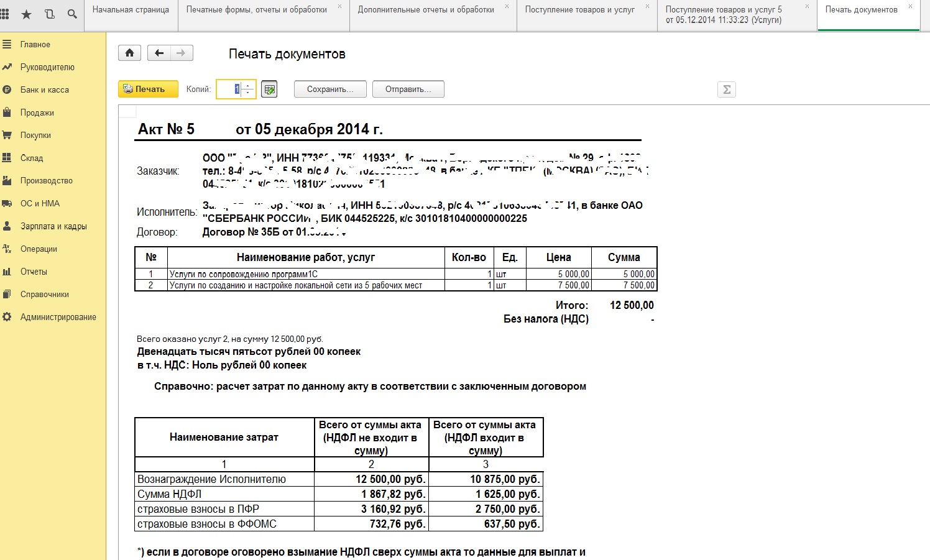The image size is (930, 560).
Task: Open the Операции section
Action: click(39, 249)
